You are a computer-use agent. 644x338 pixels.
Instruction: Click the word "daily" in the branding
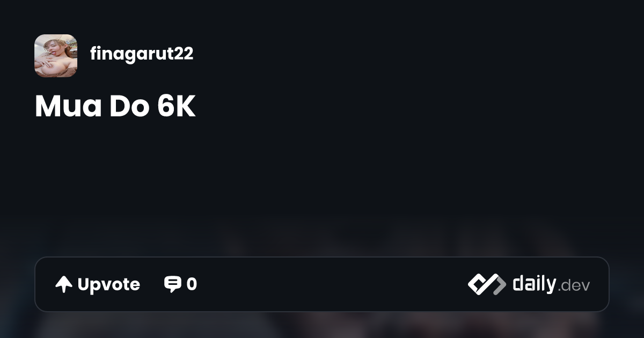[534, 284]
